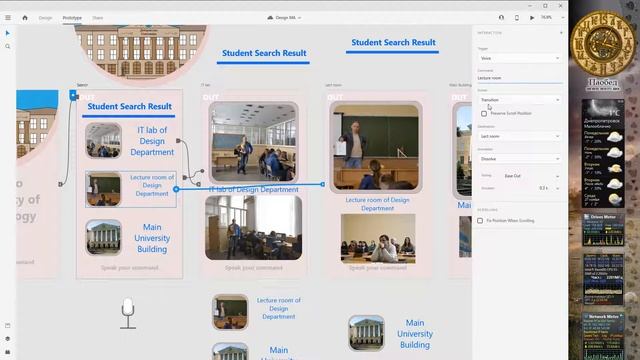Click the upper photo in IT lab artboard
The image size is (640, 360).
point(253,142)
